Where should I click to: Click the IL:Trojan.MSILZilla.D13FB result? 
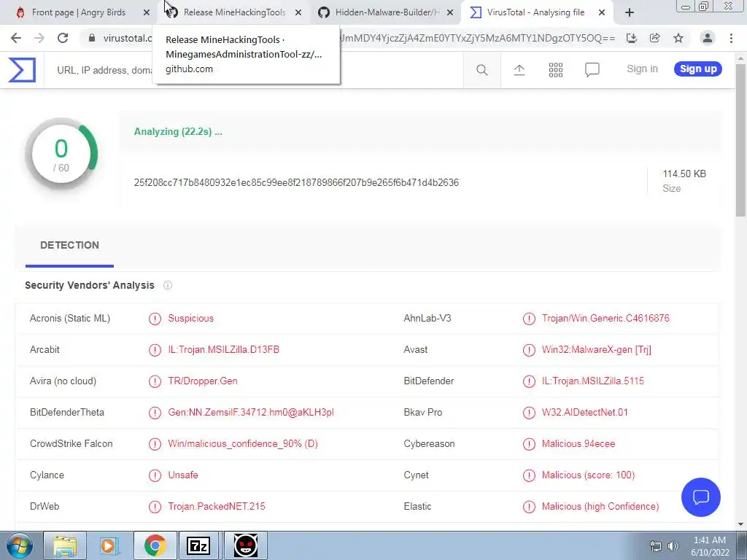pos(223,350)
